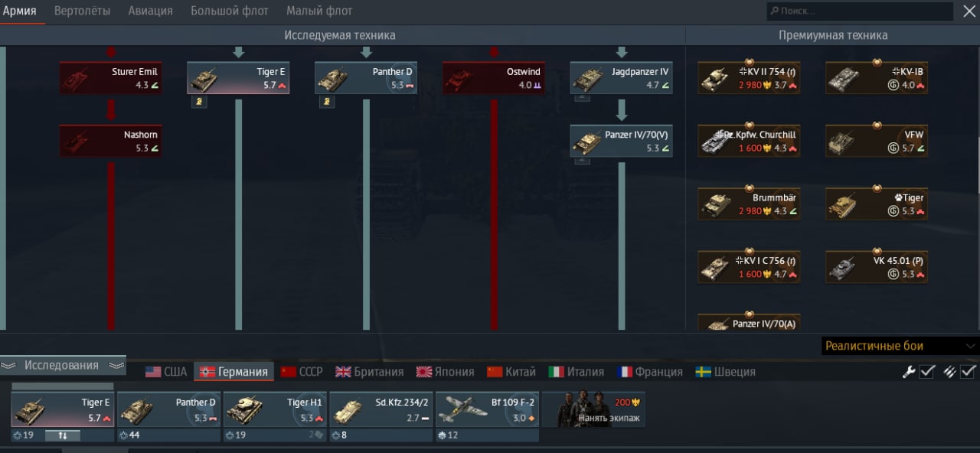Switch to the Малый флот tab
This screenshot has height=453, width=980.
pyautogui.click(x=319, y=11)
